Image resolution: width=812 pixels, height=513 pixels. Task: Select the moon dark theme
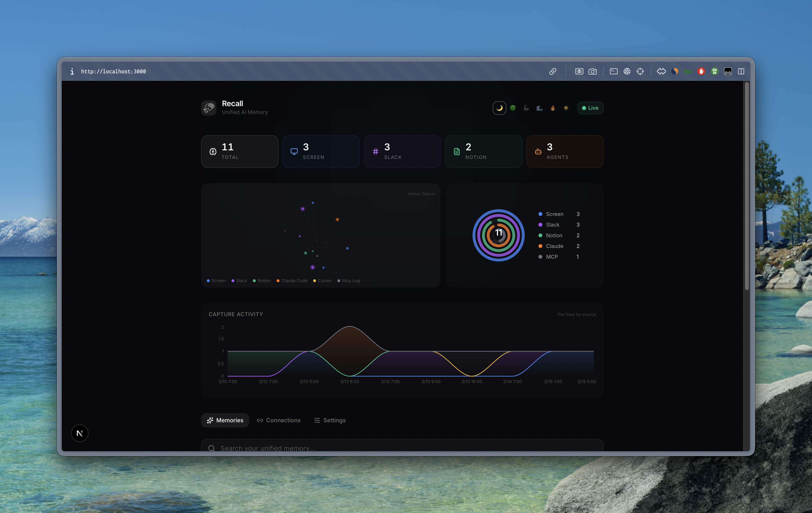point(499,108)
